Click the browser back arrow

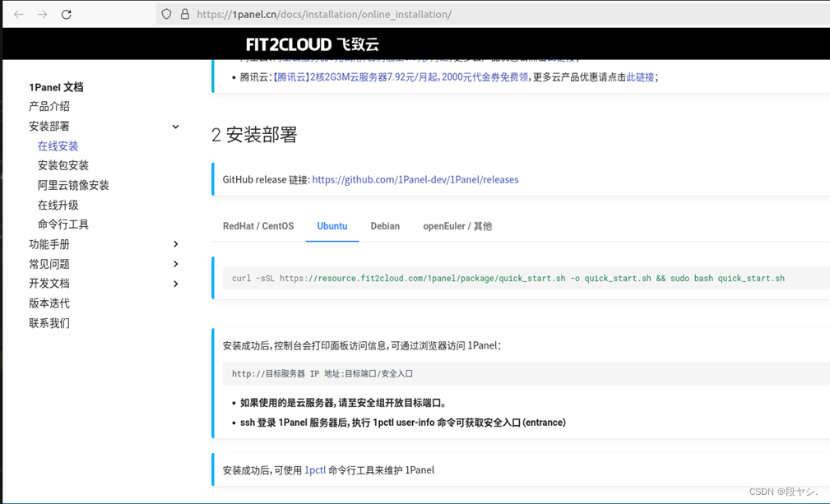point(18,14)
